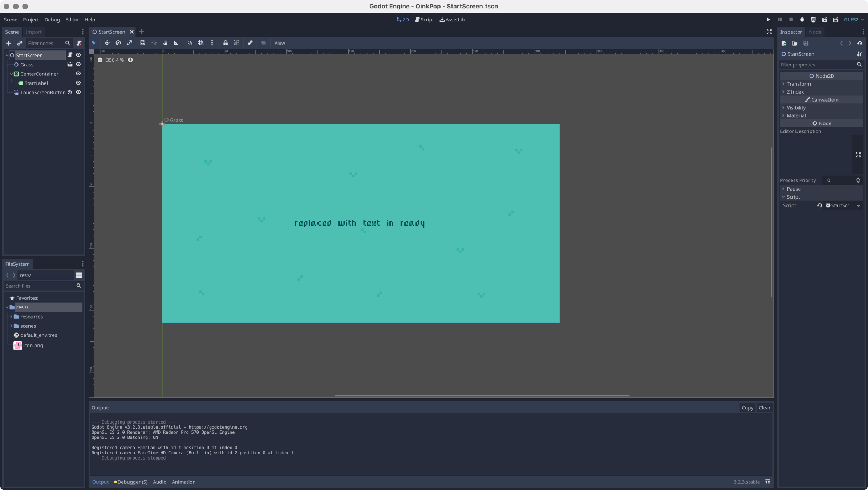Play the project

click(768, 20)
